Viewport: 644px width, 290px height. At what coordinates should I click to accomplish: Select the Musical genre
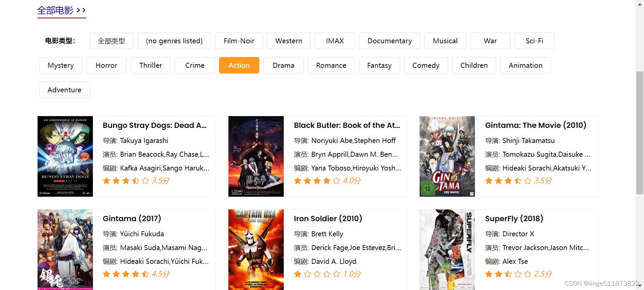tap(445, 41)
